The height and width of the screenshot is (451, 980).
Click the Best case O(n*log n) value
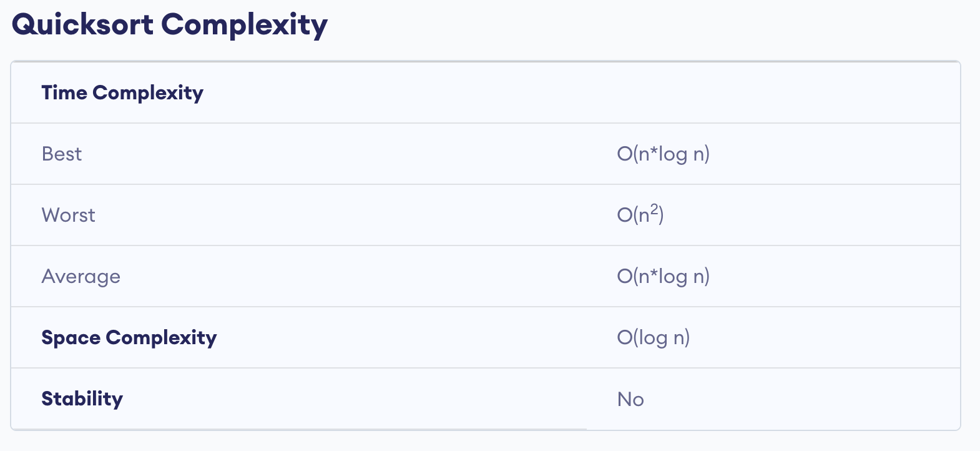click(x=664, y=154)
